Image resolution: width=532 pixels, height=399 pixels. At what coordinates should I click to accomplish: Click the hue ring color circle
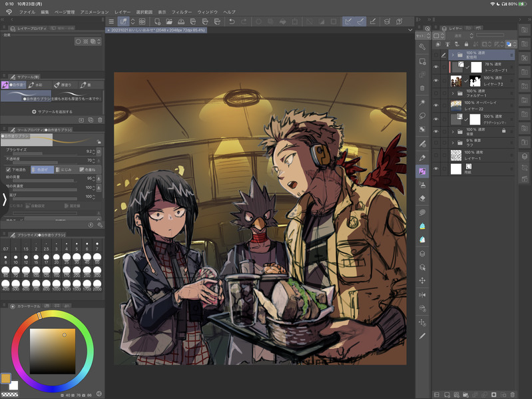pos(53,352)
